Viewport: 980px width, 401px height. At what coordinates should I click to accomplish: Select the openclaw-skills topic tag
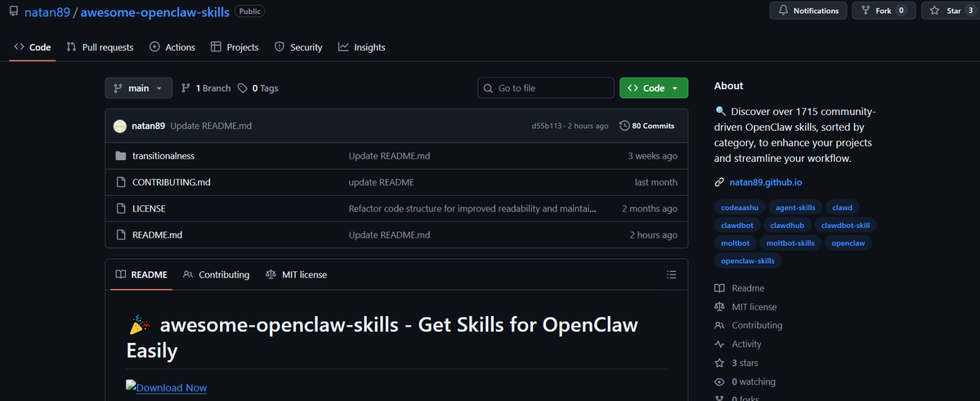[x=748, y=261]
